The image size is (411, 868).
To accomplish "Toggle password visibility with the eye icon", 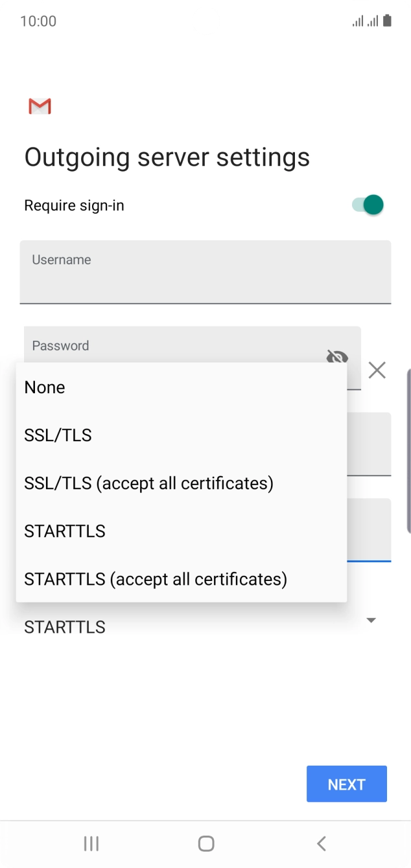I will 337,357.
